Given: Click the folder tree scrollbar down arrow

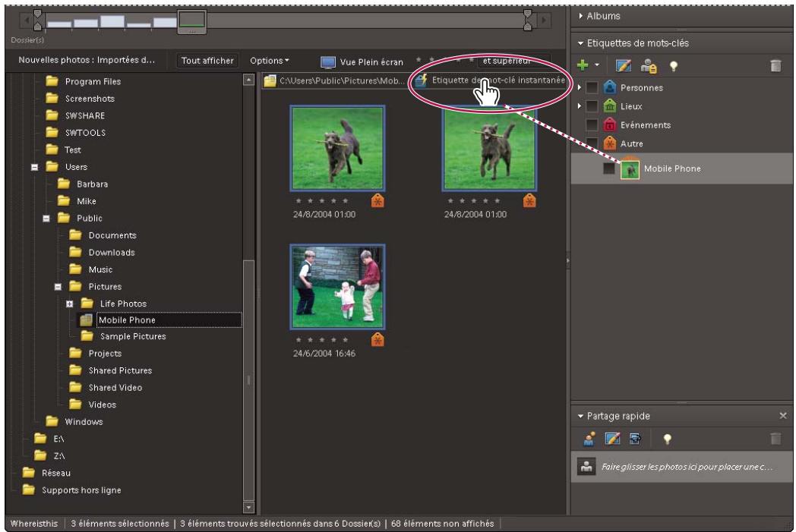Looking at the screenshot, I should [x=249, y=507].
